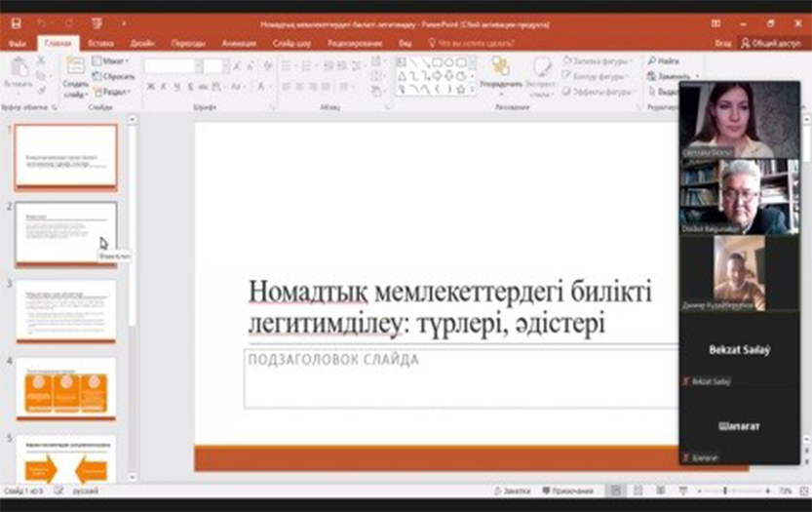Click the Save icon in quick access toolbar
Image resolution: width=812 pixels, height=512 pixels.
[x=15, y=22]
